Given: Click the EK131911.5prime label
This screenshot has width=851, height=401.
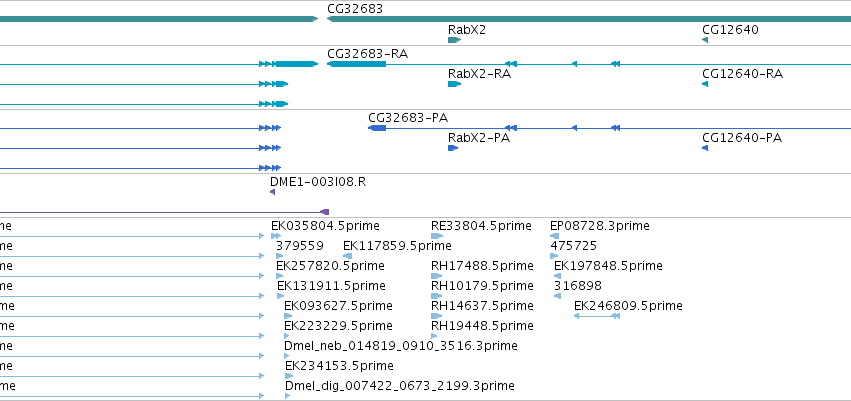Looking at the screenshot, I should pos(331,285).
